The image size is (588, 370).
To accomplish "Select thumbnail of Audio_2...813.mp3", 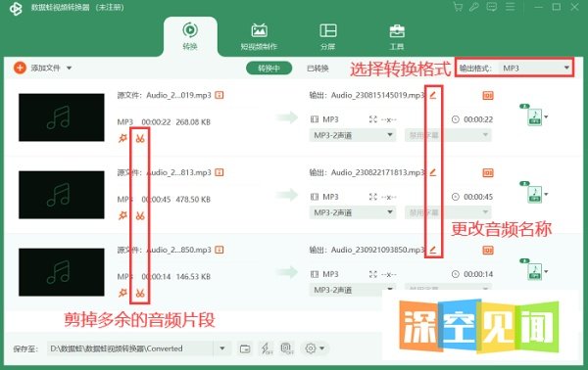I will coord(62,195).
